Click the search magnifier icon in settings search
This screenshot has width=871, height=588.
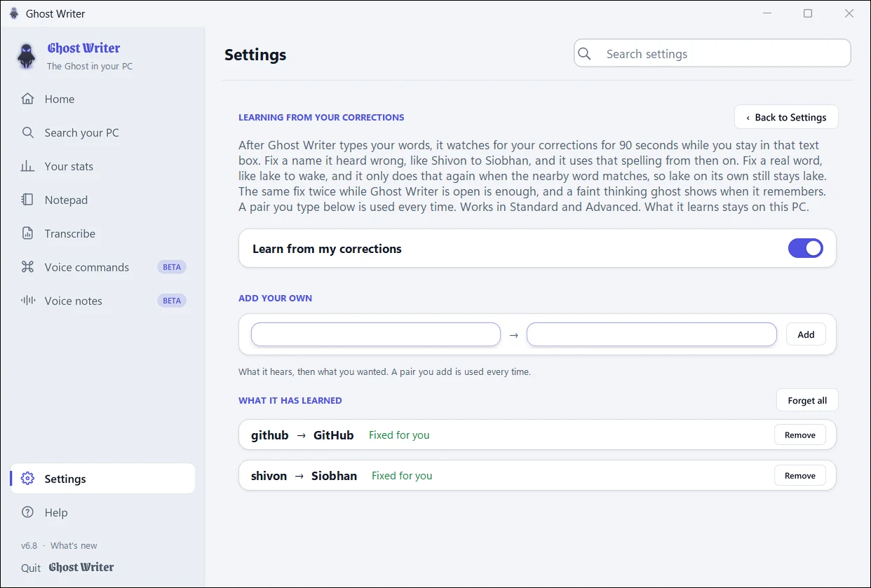[x=585, y=54]
